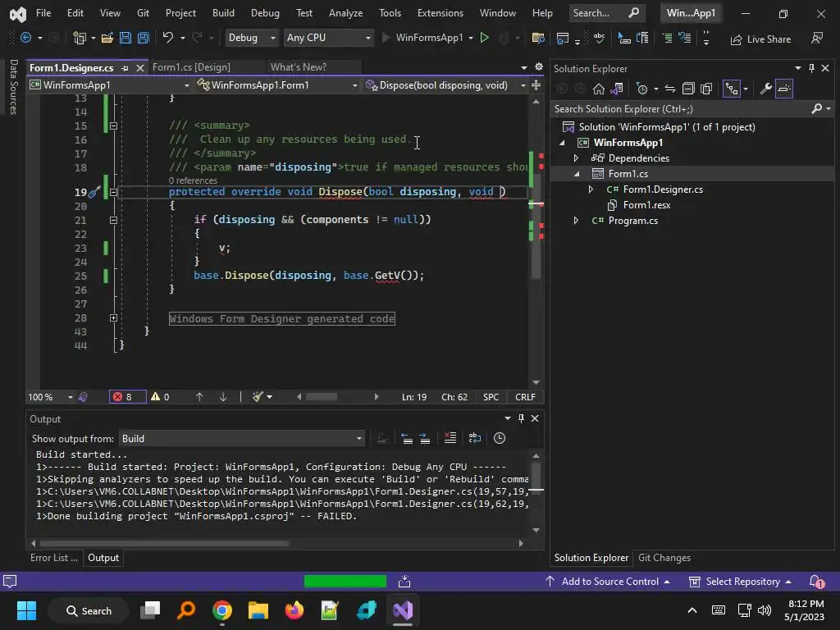
Task: Expand the Dependencies node
Action: pos(576,158)
